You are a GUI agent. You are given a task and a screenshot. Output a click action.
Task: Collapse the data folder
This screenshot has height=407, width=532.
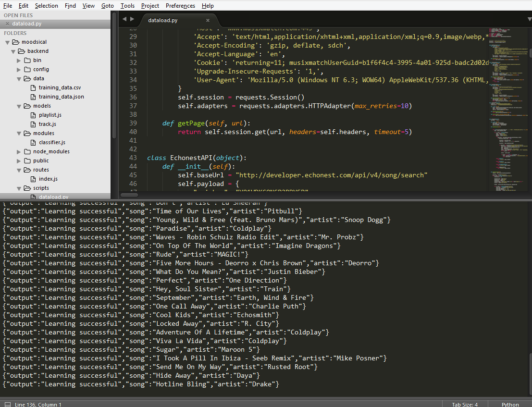click(x=19, y=79)
